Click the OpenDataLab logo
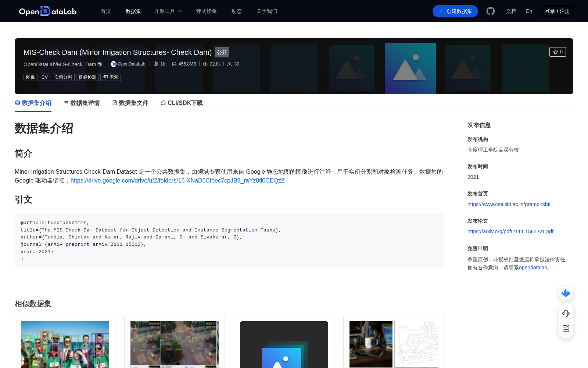Screen dimensions: 588x368 48,11
